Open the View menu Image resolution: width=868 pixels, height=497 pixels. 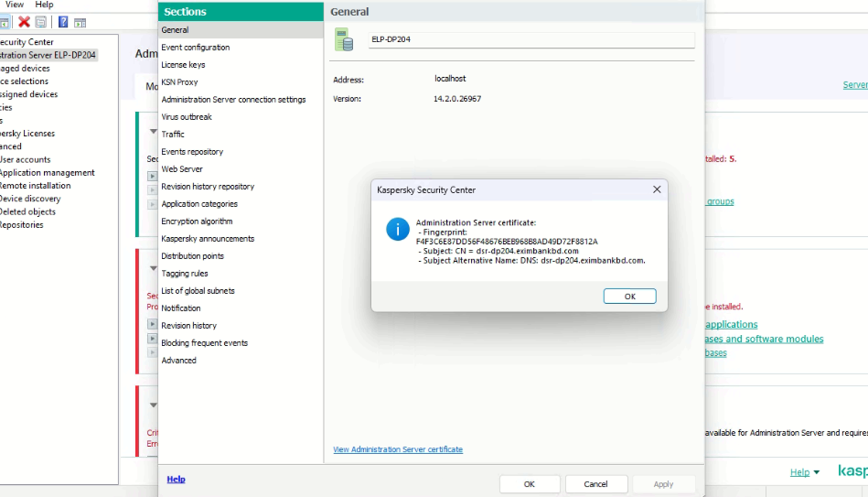point(14,5)
